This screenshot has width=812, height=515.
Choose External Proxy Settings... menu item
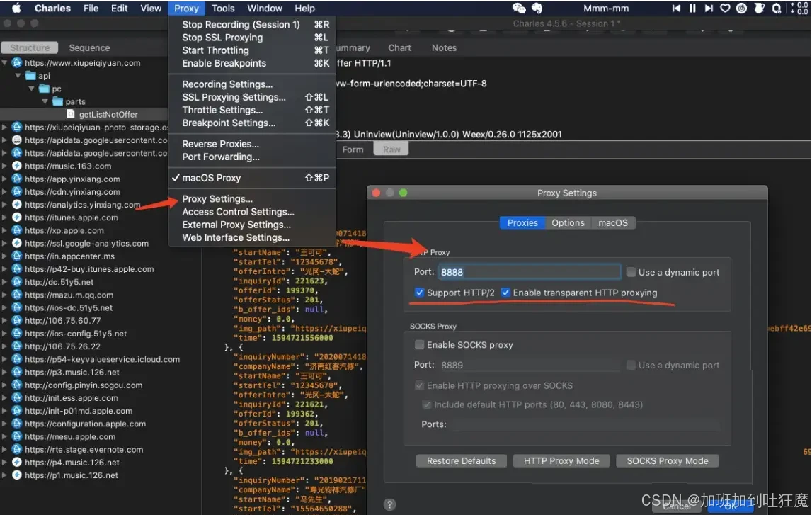pos(252,225)
